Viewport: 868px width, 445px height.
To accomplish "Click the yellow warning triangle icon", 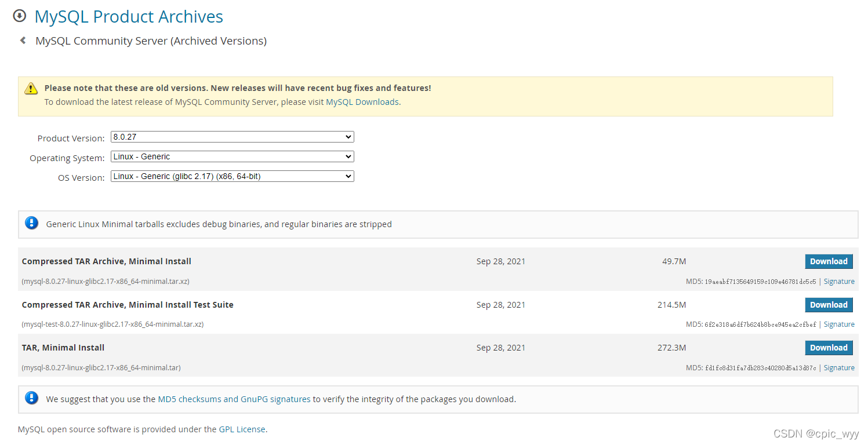I will pos(31,88).
